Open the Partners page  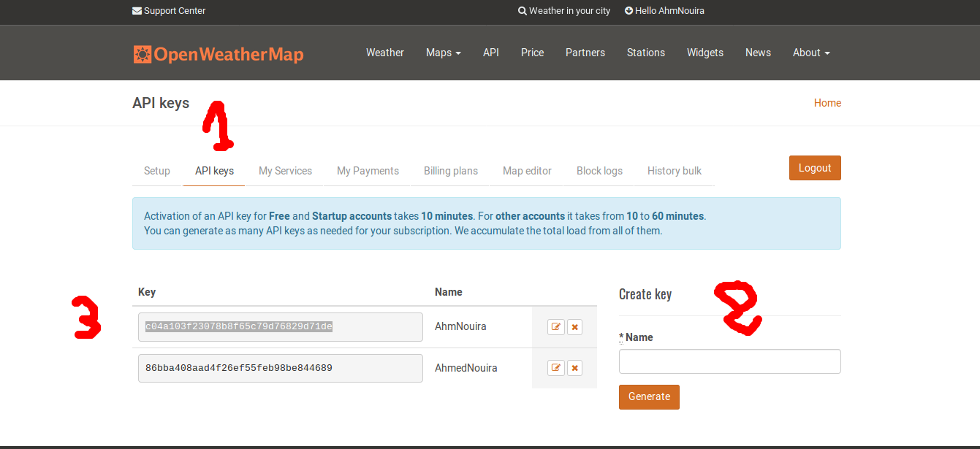point(585,53)
